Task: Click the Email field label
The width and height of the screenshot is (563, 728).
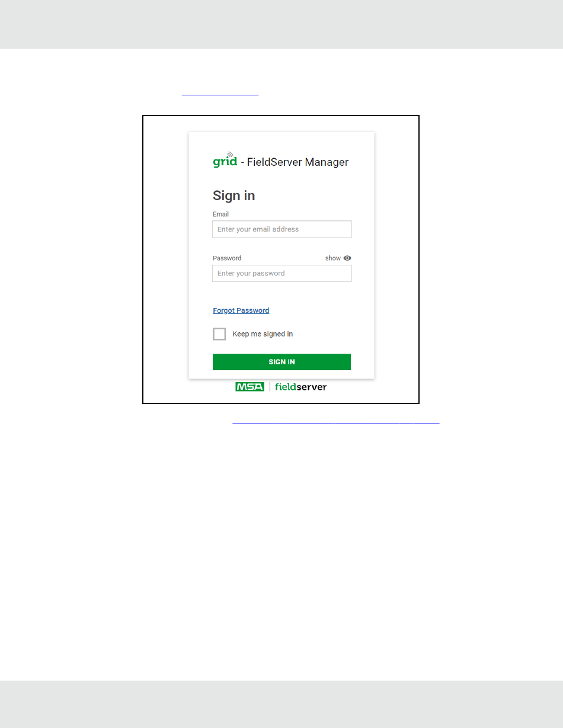Action: (220, 214)
